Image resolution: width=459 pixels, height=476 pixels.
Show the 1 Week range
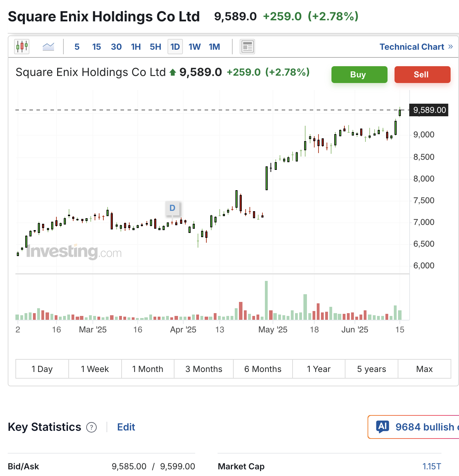95,369
